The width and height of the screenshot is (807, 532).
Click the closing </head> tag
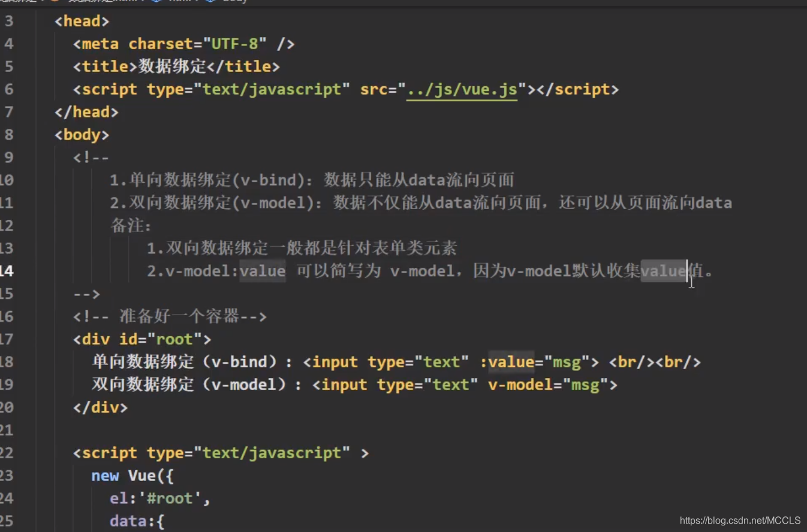86,112
